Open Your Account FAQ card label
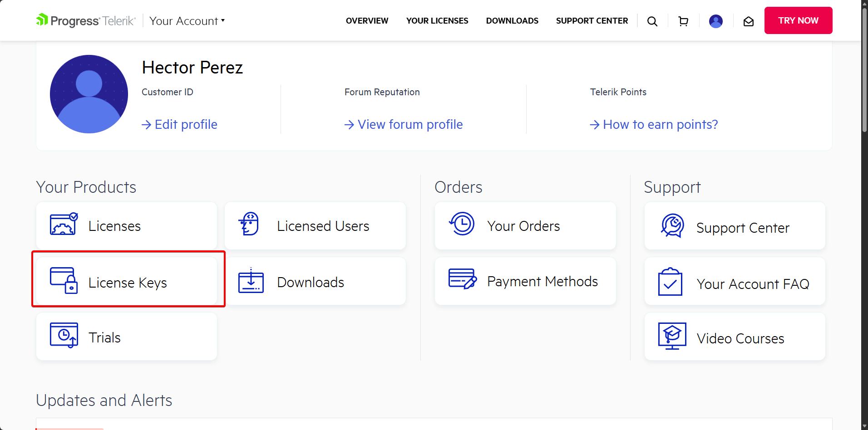Image resolution: width=868 pixels, height=430 pixels. [x=753, y=284]
